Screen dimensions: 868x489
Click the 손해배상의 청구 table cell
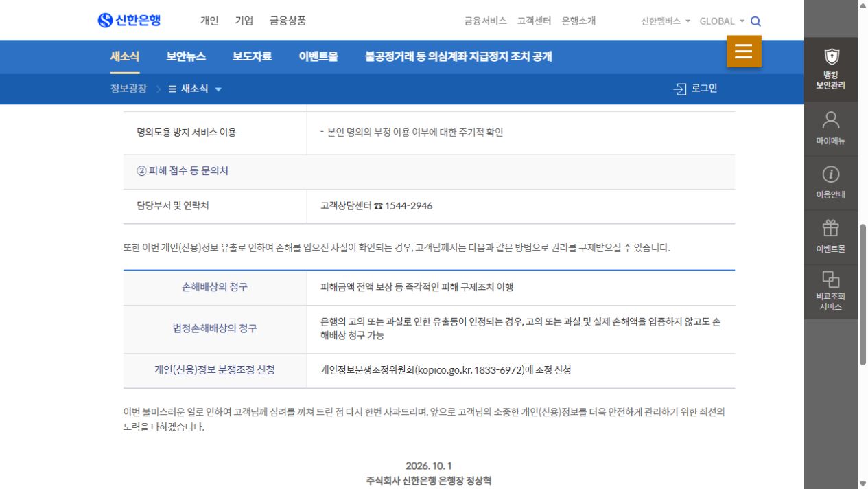[215, 287]
